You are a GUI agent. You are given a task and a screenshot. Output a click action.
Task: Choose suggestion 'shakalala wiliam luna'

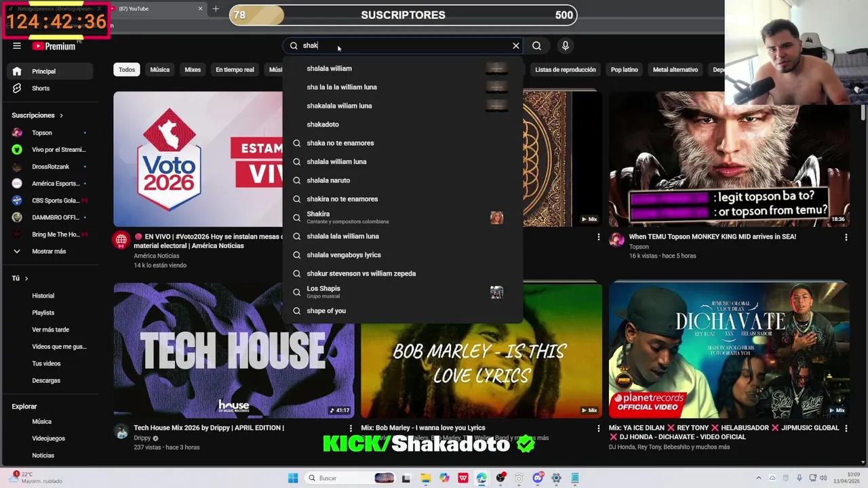point(403,106)
